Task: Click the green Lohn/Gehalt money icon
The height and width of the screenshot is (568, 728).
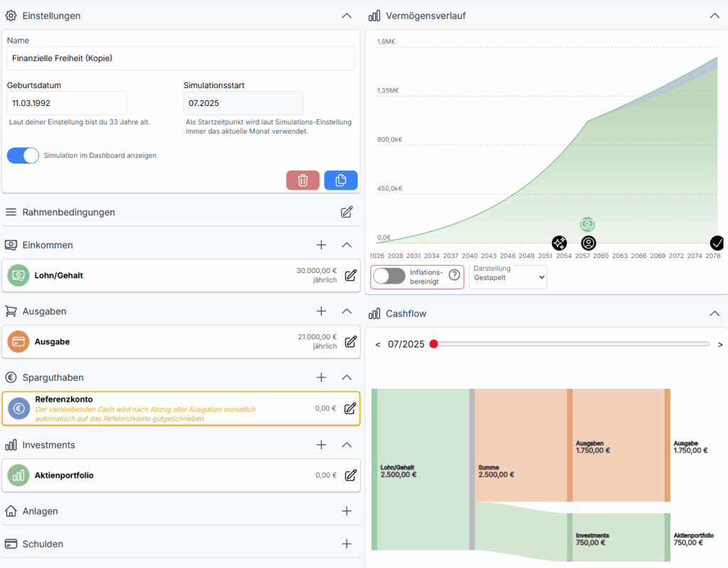Action: 18,275
